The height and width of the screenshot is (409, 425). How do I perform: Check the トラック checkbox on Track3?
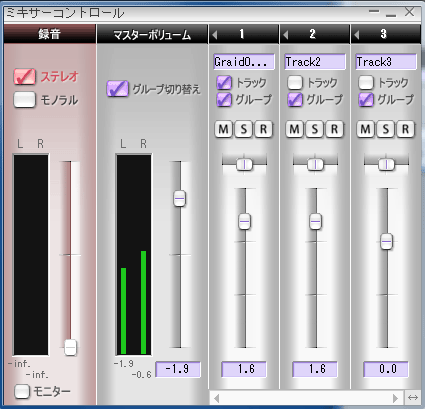pos(366,82)
